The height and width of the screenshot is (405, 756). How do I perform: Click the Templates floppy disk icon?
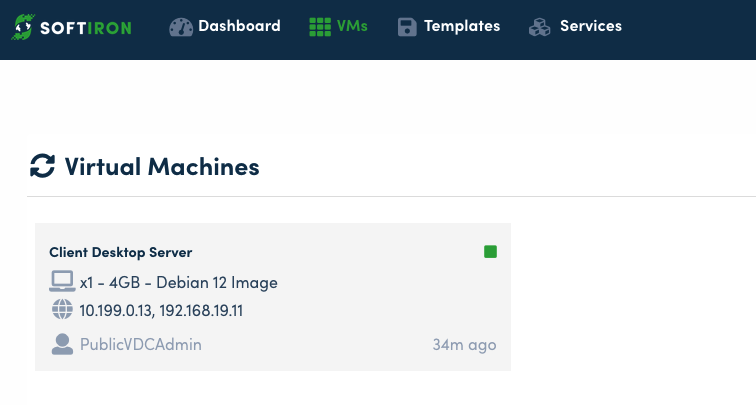(x=406, y=27)
